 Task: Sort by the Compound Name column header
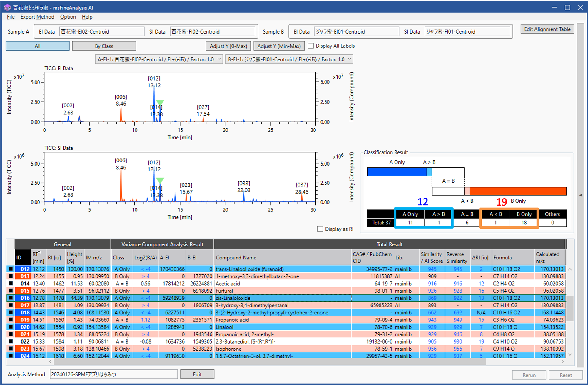pos(283,257)
